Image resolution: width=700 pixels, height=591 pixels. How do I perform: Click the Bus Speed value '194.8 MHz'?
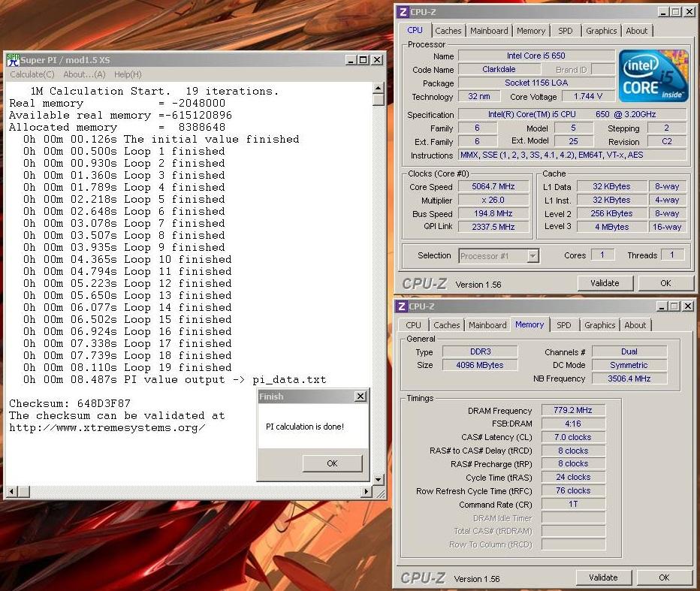(x=493, y=213)
